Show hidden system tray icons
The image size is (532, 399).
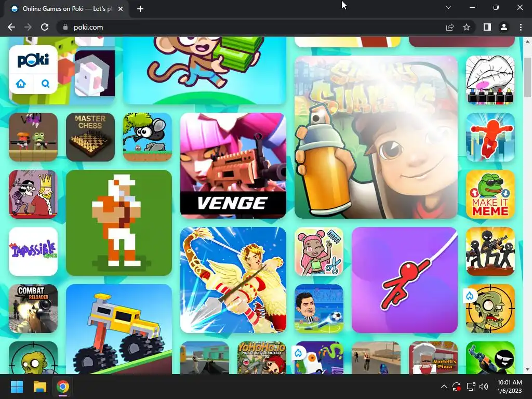(x=444, y=387)
